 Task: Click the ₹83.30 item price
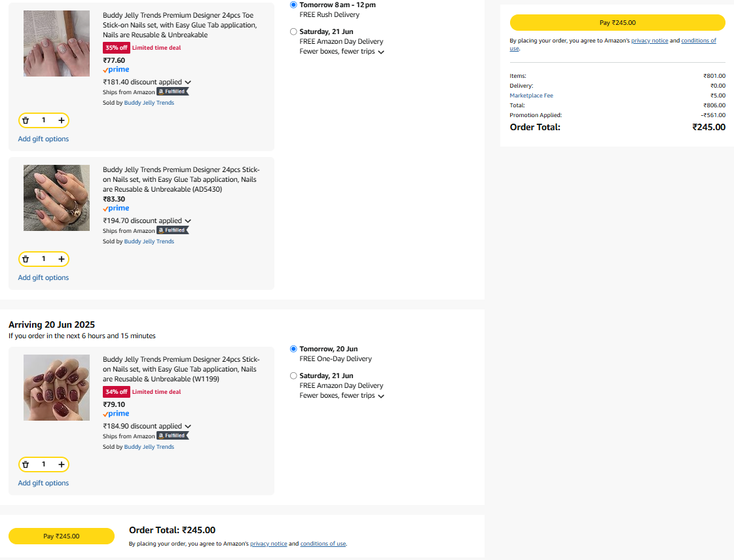[114, 200]
